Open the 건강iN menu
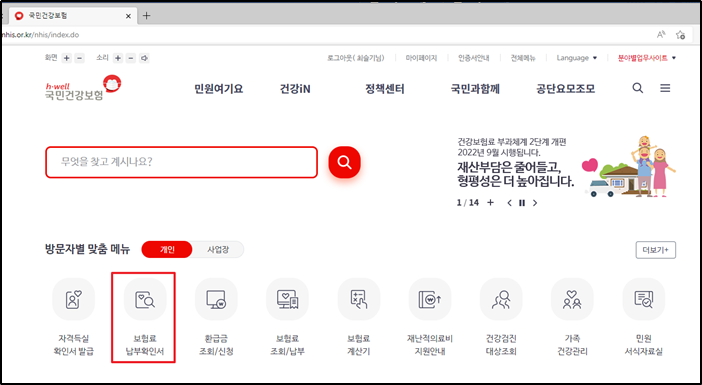 pyautogui.click(x=295, y=89)
